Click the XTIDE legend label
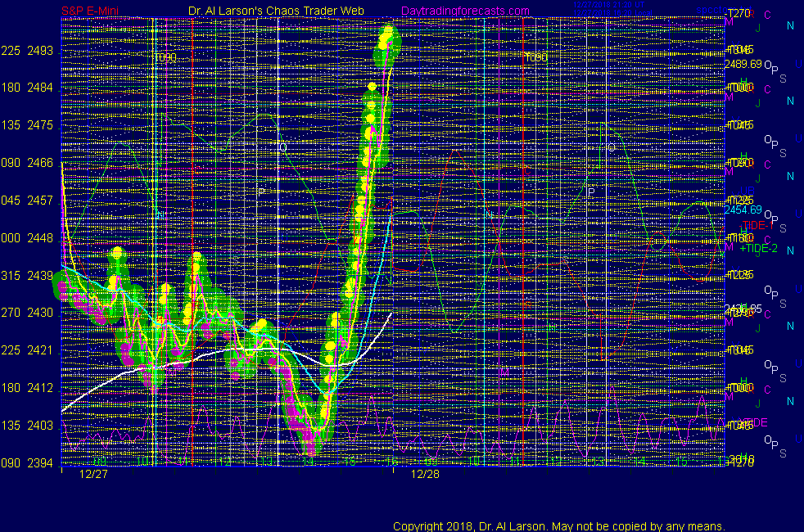This screenshot has height=532, width=804. click(752, 422)
